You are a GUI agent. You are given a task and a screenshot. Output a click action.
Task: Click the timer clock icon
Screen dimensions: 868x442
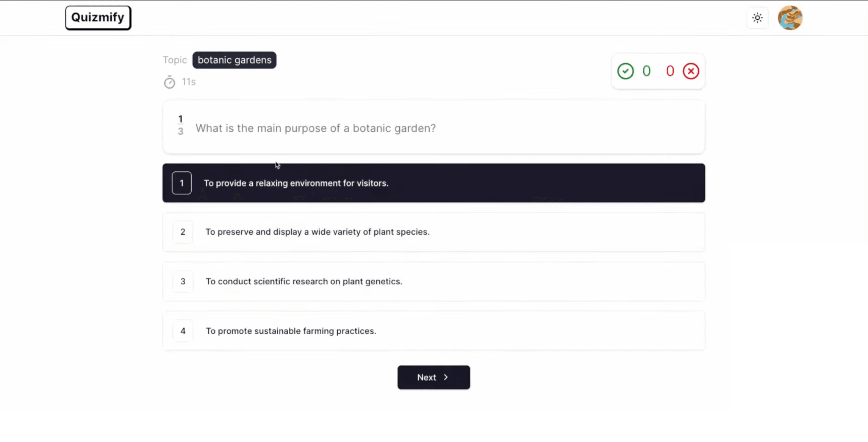click(x=169, y=82)
